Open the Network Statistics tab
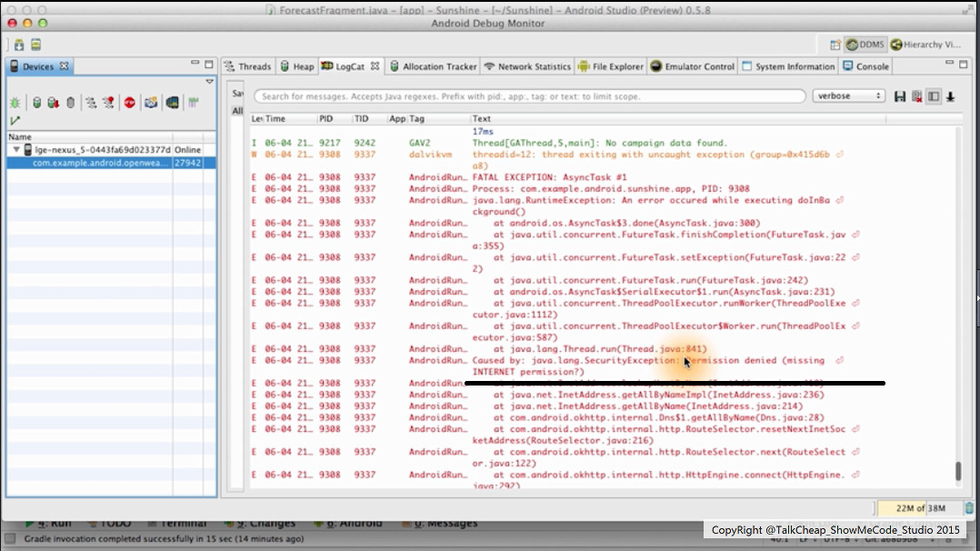980x551 pixels. 527,66
